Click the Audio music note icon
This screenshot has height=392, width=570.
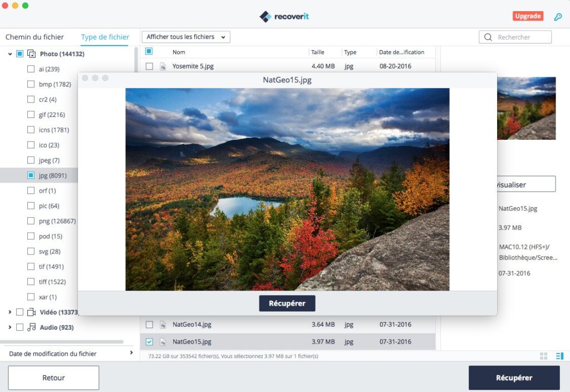32,327
